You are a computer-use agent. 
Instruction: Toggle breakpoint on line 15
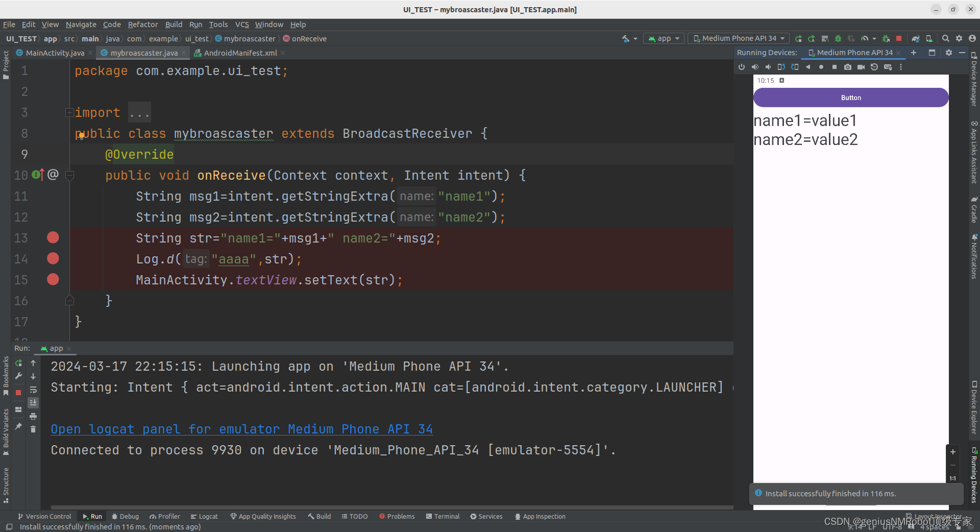pyautogui.click(x=53, y=279)
